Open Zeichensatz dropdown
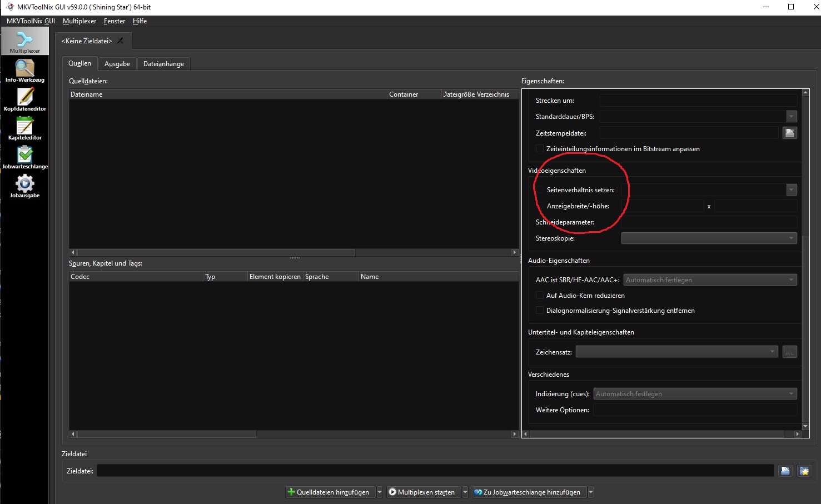 coord(677,352)
